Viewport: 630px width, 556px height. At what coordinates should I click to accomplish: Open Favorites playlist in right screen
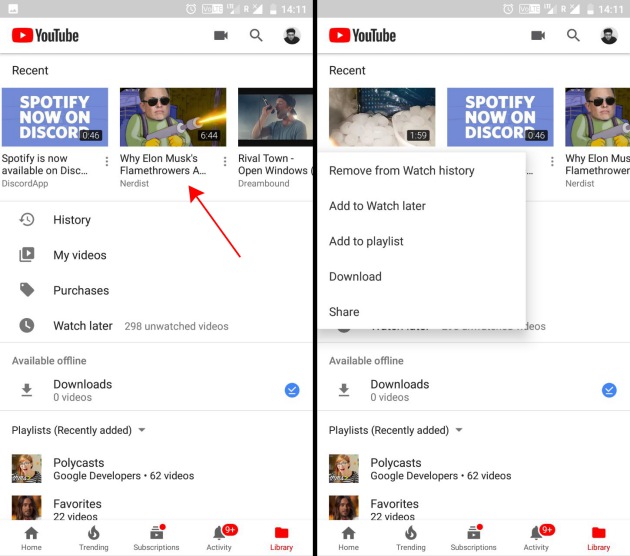click(474, 509)
